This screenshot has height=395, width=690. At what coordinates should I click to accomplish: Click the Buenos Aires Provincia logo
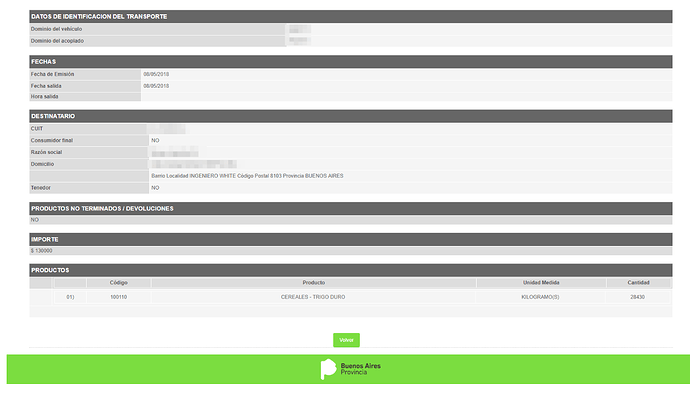pyautogui.click(x=350, y=369)
